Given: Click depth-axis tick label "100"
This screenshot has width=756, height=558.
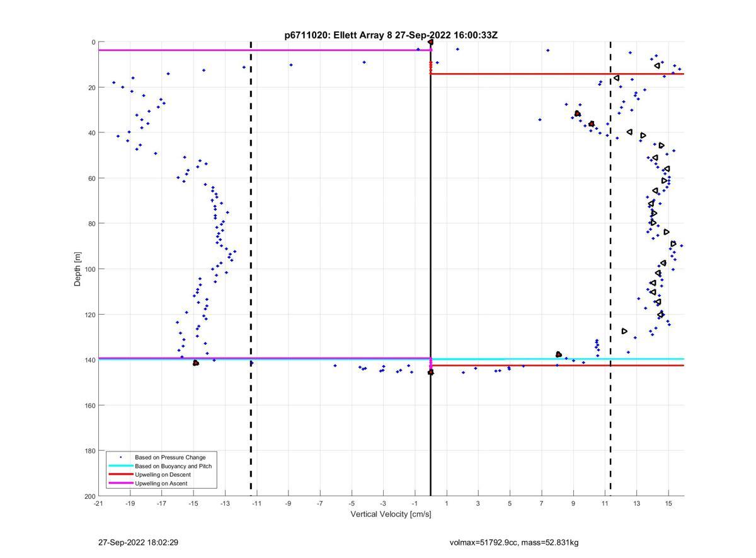Looking at the screenshot, I should [89, 269].
